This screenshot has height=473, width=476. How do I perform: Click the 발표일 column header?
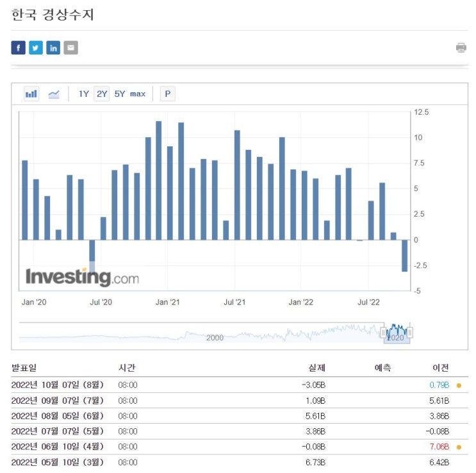pyautogui.click(x=24, y=368)
